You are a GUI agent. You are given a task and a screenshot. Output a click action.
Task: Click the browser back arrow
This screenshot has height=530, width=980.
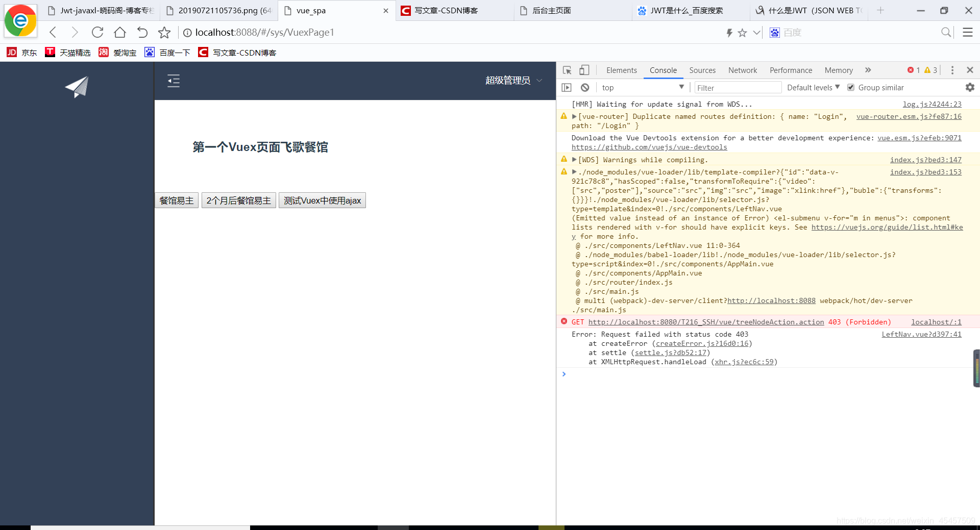tap(53, 33)
